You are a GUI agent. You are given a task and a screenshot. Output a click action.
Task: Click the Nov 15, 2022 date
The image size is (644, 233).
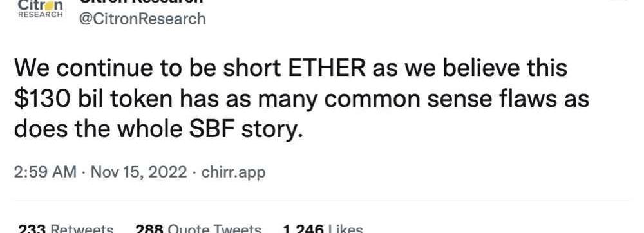coord(139,172)
